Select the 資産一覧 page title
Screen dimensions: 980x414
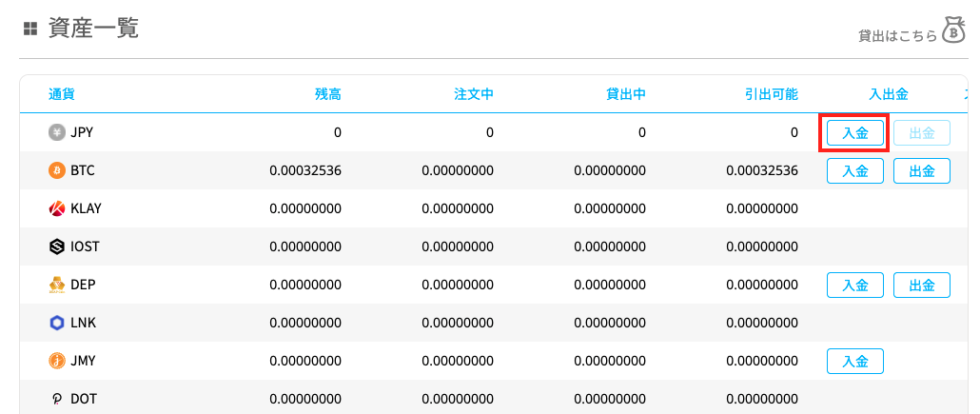pos(93,29)
